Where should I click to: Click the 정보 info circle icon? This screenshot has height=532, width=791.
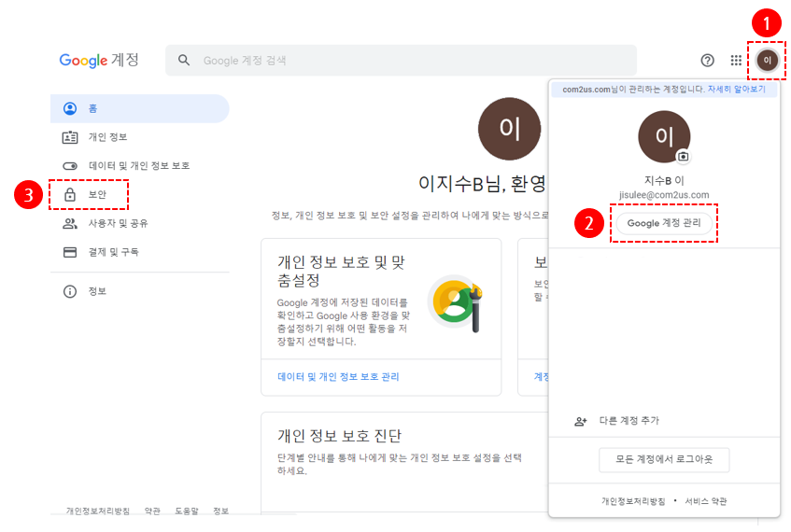70,291
